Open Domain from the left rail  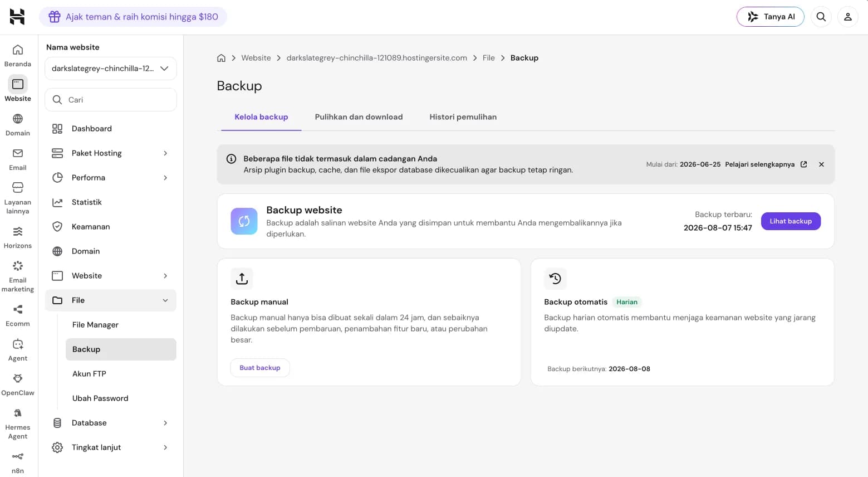(18, 125)
